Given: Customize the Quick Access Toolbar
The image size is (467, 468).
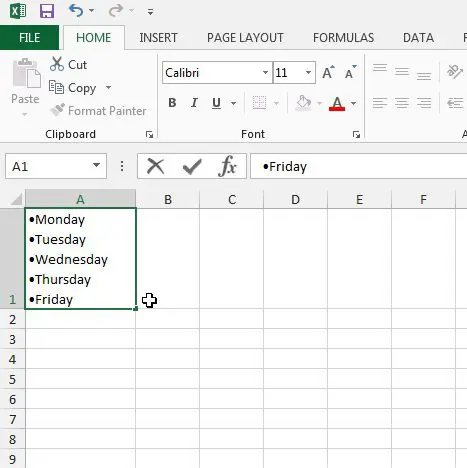Looking at the screenshot, I should point(151,12).
